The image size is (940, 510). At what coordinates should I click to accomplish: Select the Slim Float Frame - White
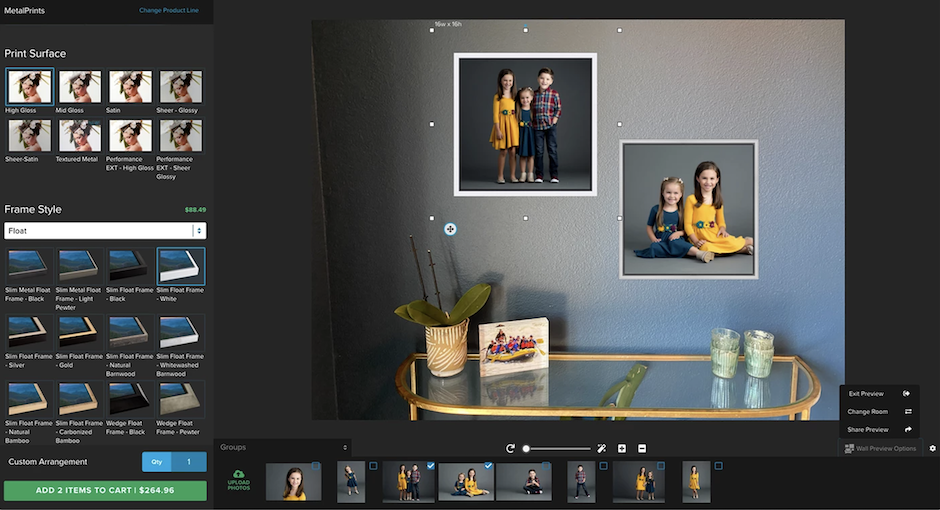[x=180, y=265]
